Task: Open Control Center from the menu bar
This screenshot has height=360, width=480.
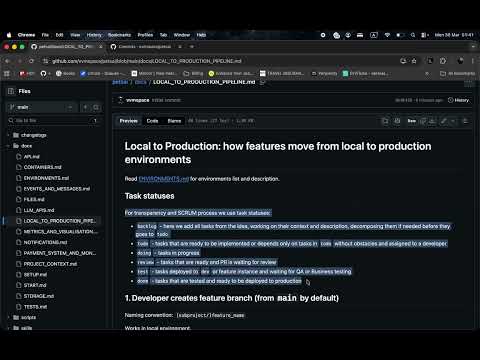Action: click(424, 35)
